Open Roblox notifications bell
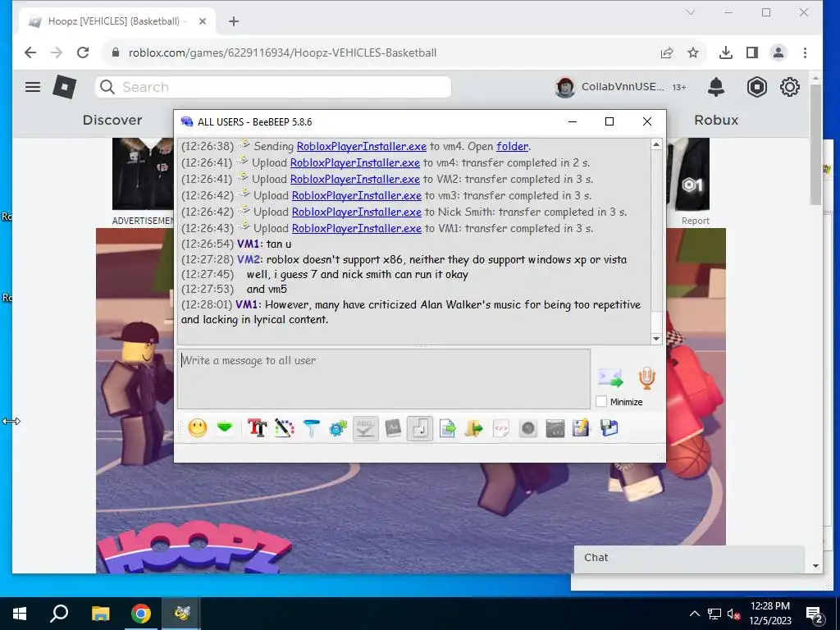Image resolution: width=840 pixels, height=630 pixels. [716, 87]
